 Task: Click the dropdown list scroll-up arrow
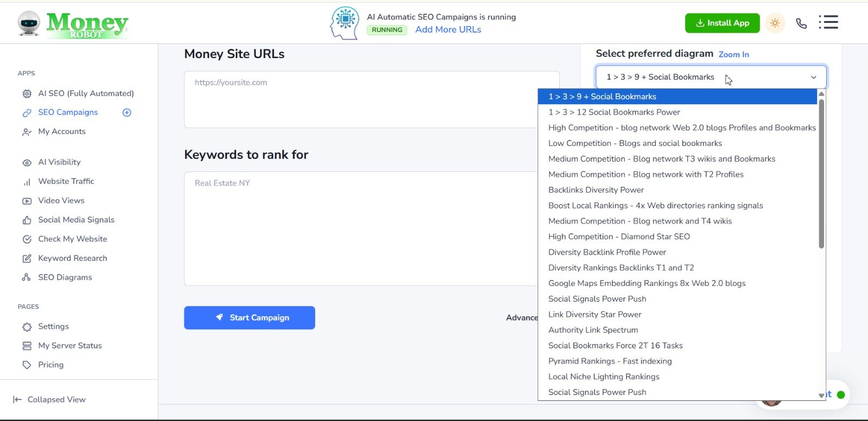pyautogui.click(x=821, y=94)
